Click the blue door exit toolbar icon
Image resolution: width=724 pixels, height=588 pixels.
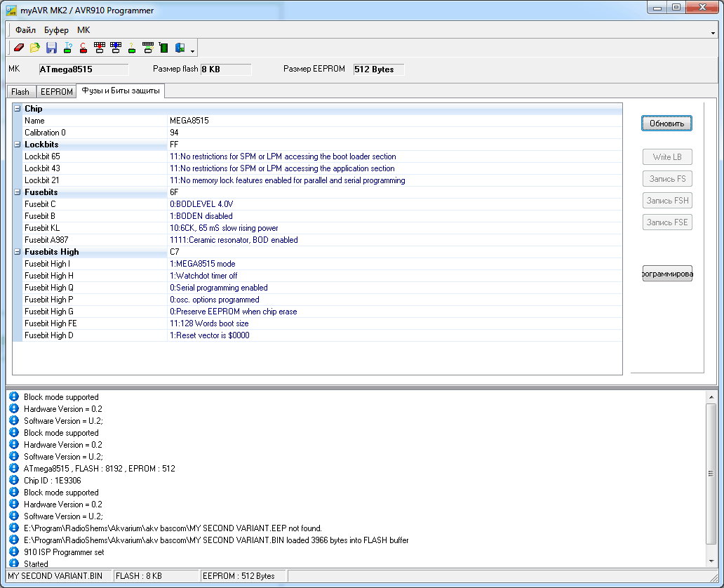click(180, 48)
